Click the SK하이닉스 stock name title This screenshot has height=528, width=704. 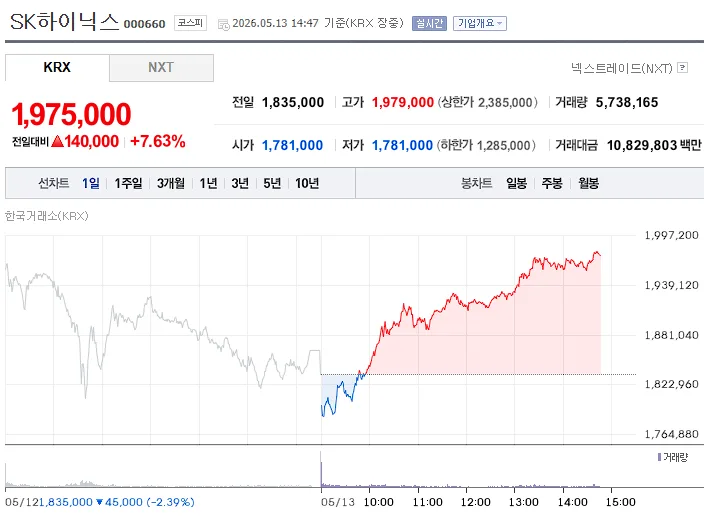64,22
